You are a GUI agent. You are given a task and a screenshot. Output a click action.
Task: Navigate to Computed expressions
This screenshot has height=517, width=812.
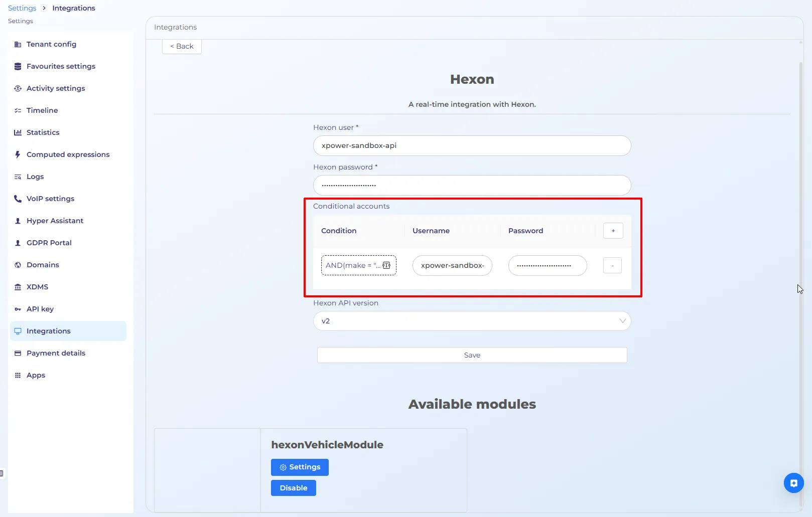[68, 154]
